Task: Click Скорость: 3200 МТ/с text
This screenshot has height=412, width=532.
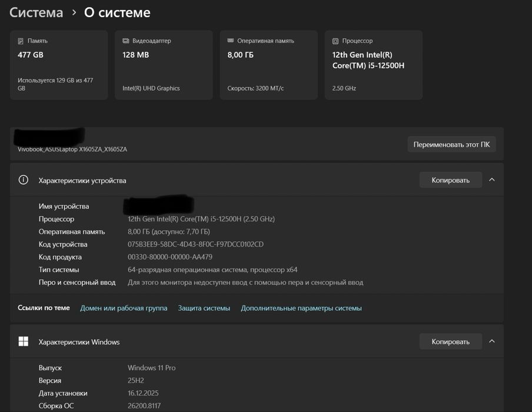Action: 255,88
